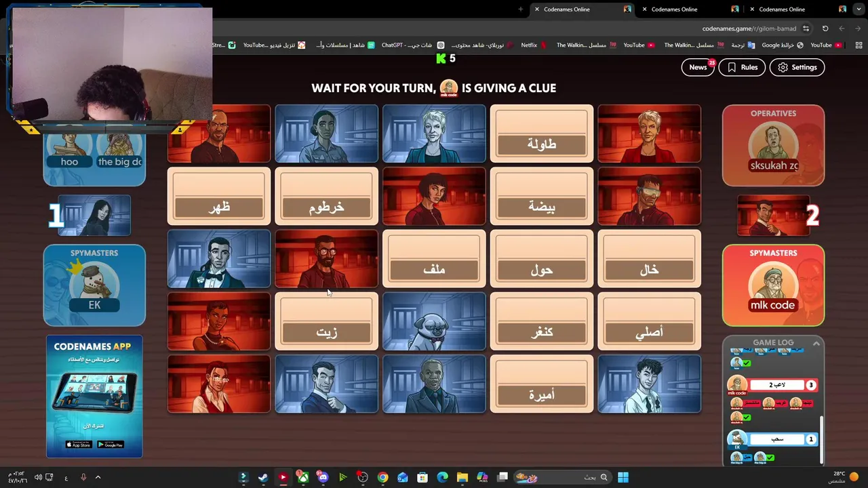Tap the card labeled زيت

tap(326, 321)
